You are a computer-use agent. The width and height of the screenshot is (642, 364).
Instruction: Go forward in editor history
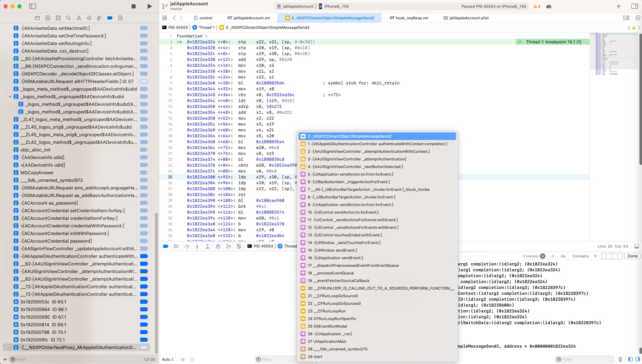click(x=181, y=18)
